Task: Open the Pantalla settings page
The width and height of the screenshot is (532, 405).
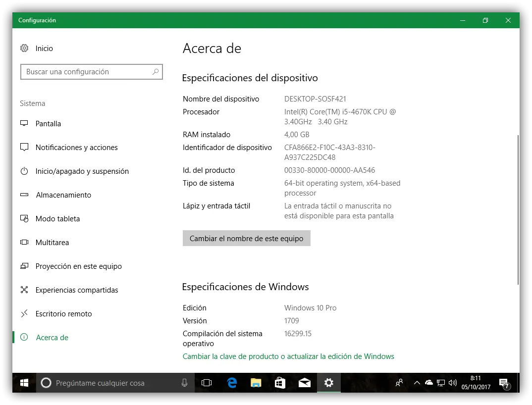Action: click(x=48, y=123)
